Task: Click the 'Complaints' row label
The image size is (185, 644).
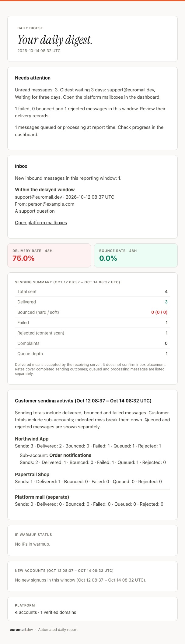Action: [x=28, y=343]
